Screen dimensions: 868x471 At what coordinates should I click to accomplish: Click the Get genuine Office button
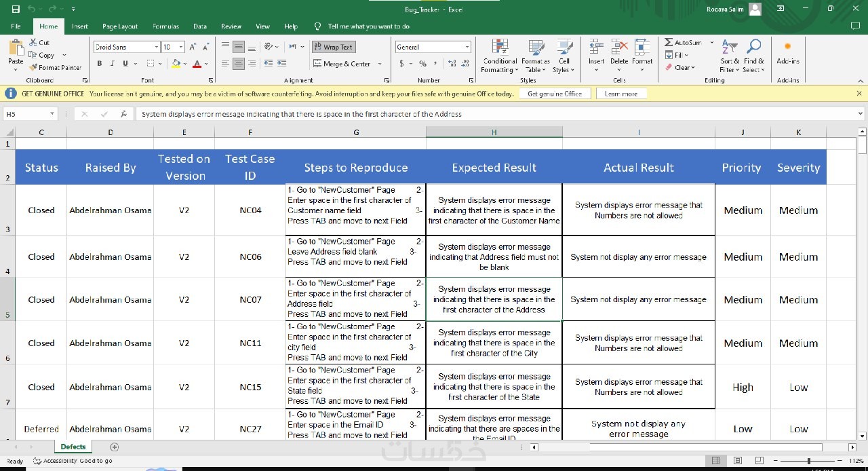tap(555, 94)
